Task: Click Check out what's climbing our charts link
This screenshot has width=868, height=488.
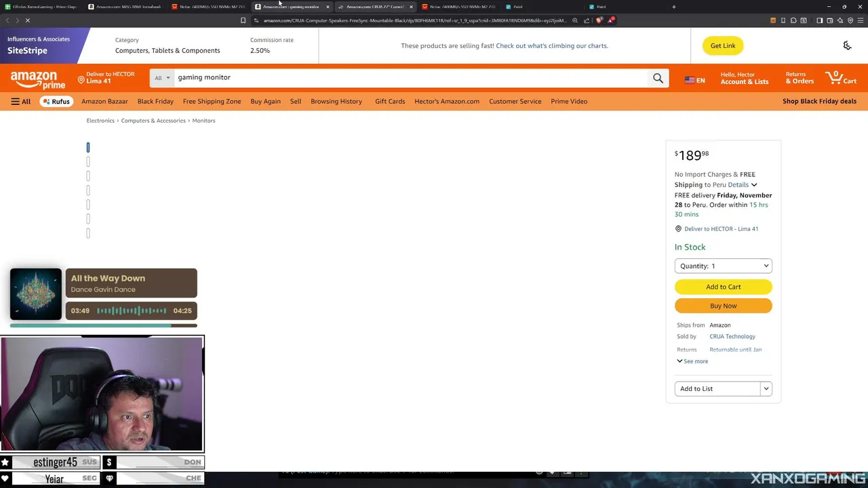Action: tap(552, 46)
